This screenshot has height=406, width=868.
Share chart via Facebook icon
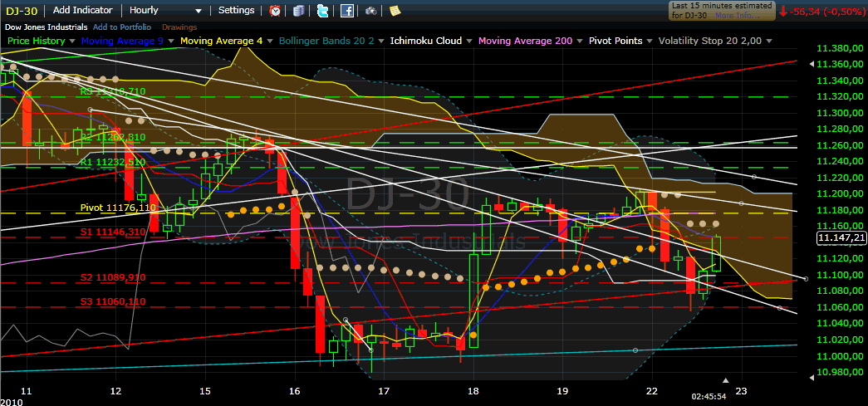point(347,10)
